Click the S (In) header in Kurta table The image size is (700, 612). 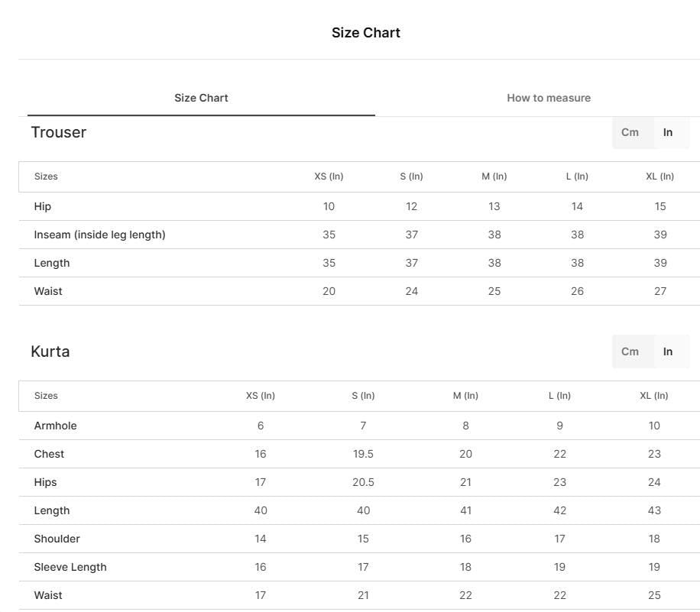[363, 396]
